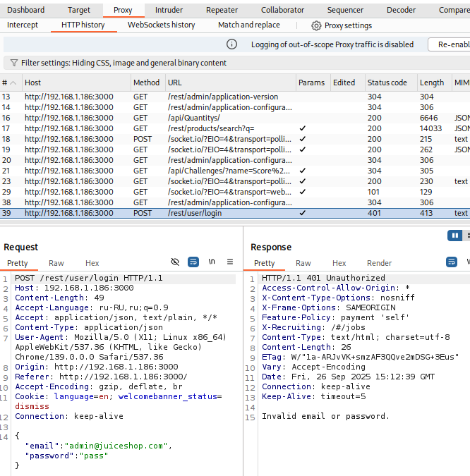Toggle show non-printable \n characters in Request
The height and width of the screenshot is (476, 470).
212,262
